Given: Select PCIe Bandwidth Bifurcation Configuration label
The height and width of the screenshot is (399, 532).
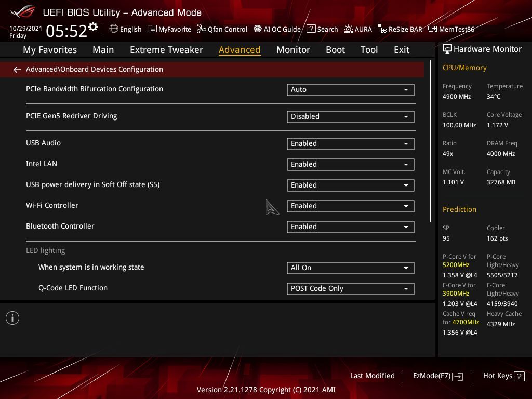Looking at the screenshot, I should [x=95, y=89].
